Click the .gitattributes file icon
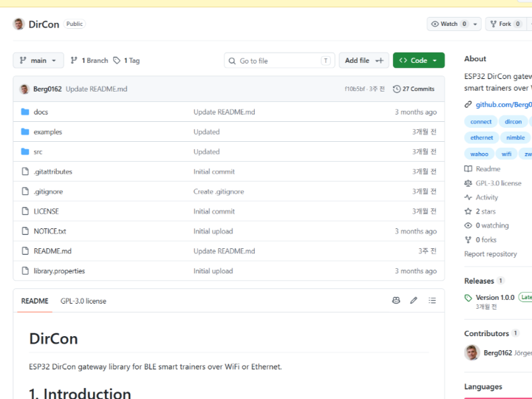The height and width of the screenshot is (399, 532). coord(25,171)
